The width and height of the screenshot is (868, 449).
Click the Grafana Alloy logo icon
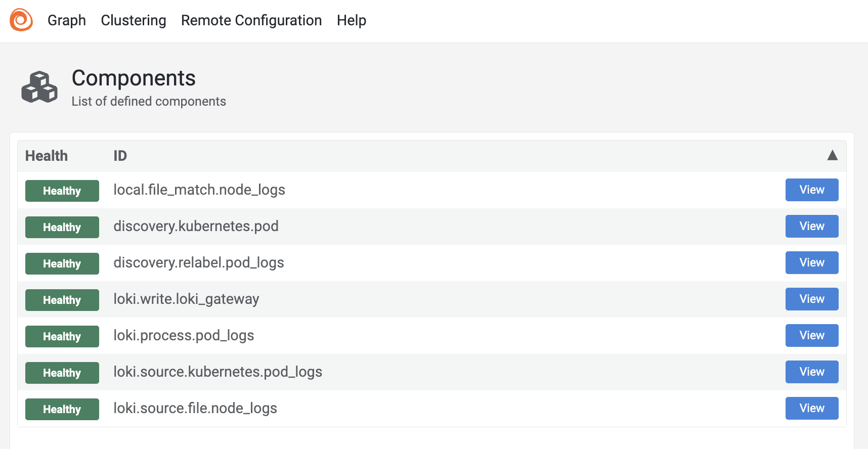[x=21, y=20]
